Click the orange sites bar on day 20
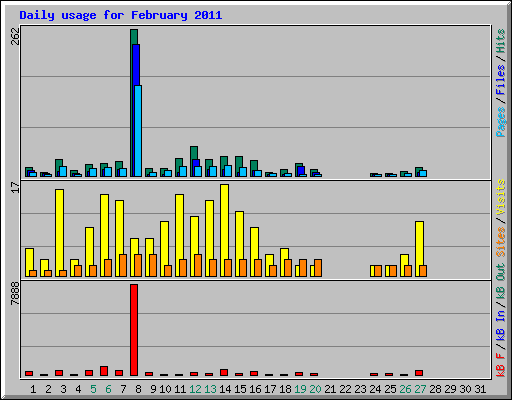The width and height of the screenshot is (512, 400). (x=318, y=268)
